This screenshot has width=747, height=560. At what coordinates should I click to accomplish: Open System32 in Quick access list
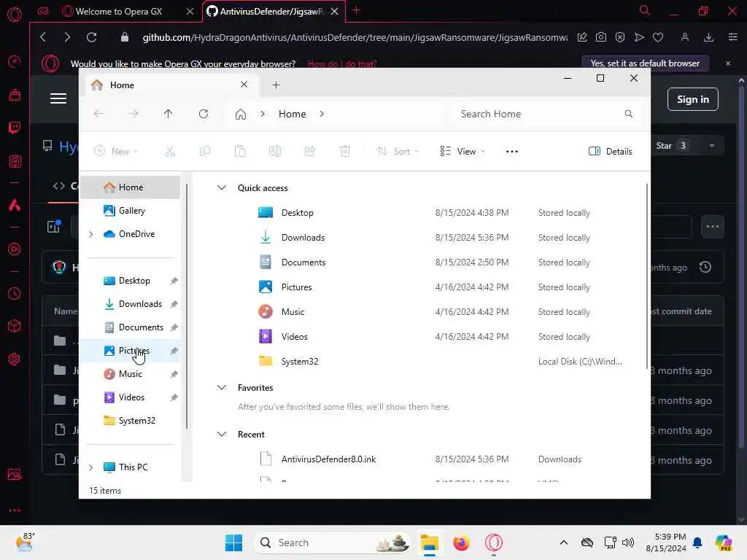coord(299,362)
